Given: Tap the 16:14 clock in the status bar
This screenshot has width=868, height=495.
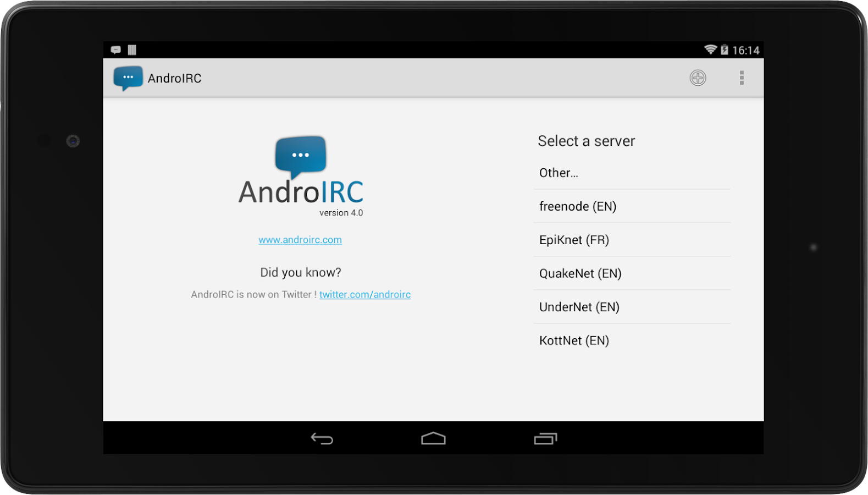Looking at the screenshot, I should [x=745, y=50].
